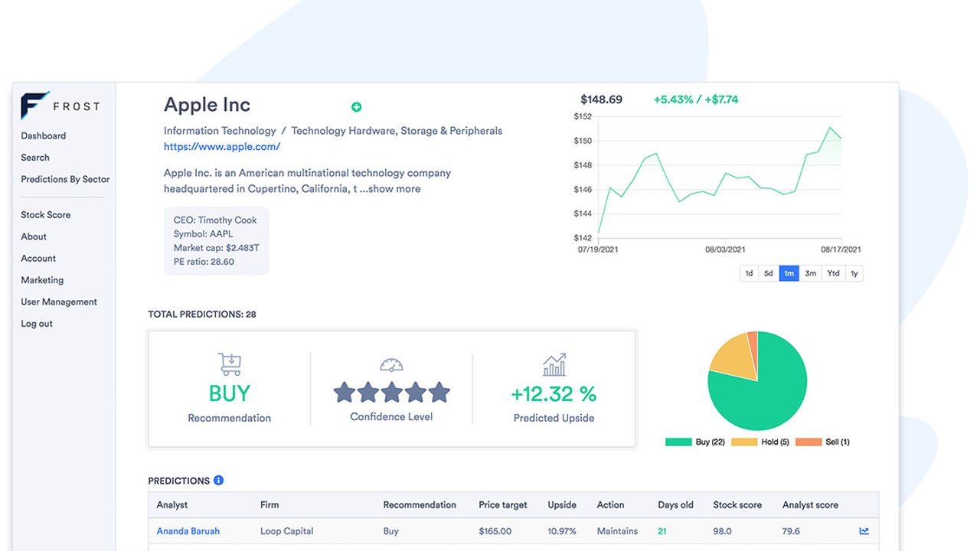Click the Maintains action cell
Image resolution: width=980 pixels, height=551 pixels.
[617, 531]
